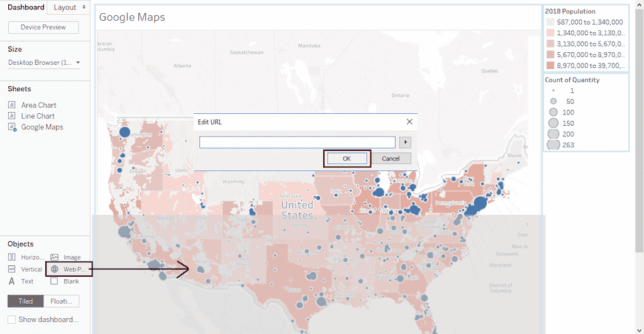This screenshot has width=644, height=334.
Task: Select the Vertical container object icon
Action: point(11,269)
